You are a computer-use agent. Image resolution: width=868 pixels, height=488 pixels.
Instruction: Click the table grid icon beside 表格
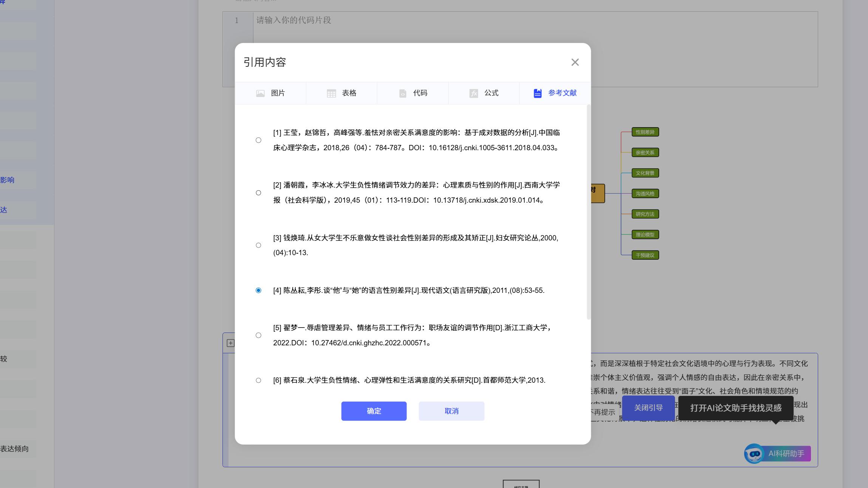click(331, 93)
